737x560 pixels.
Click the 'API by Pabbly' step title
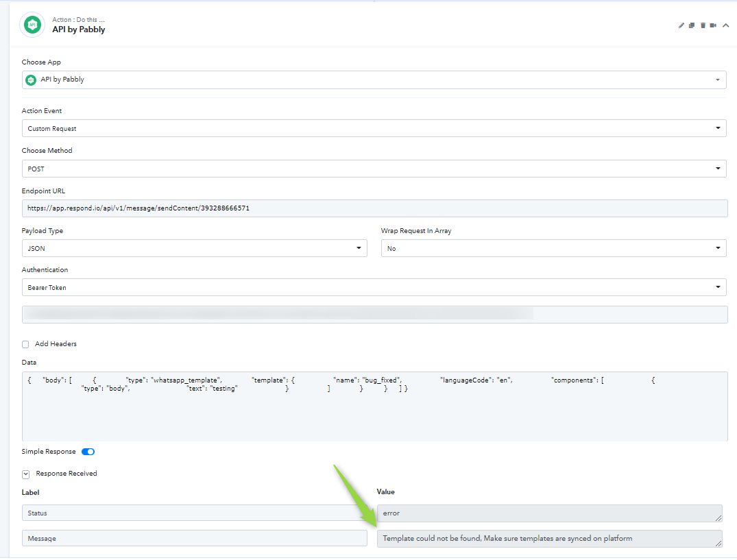(78, 29)
